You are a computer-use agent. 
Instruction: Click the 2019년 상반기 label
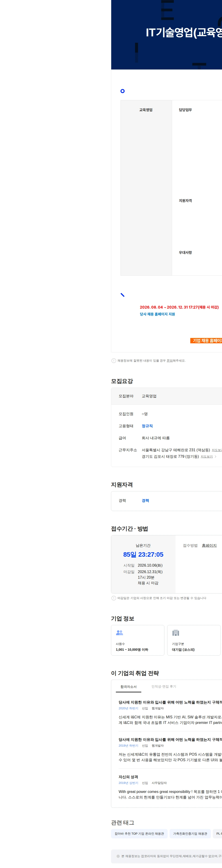pyautogui.click(x=128, y=783)
